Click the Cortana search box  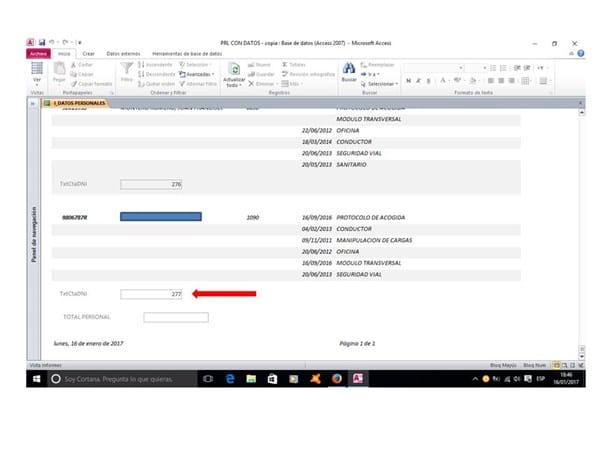point(120,379)
